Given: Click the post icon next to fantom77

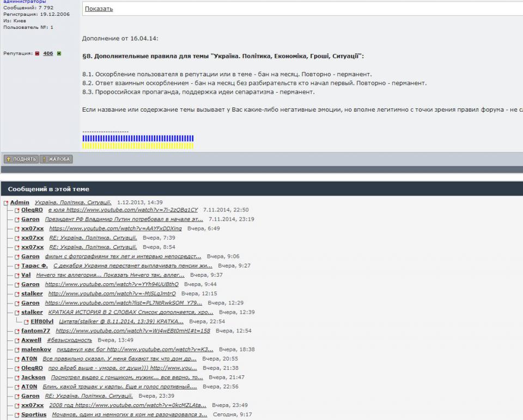Looking at the screenshot, I should tap(17, 331).
